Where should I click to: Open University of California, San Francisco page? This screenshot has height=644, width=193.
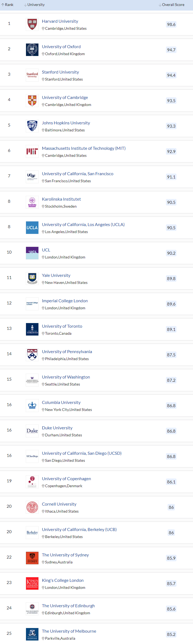pyautogui.click(x=77, y=174)
